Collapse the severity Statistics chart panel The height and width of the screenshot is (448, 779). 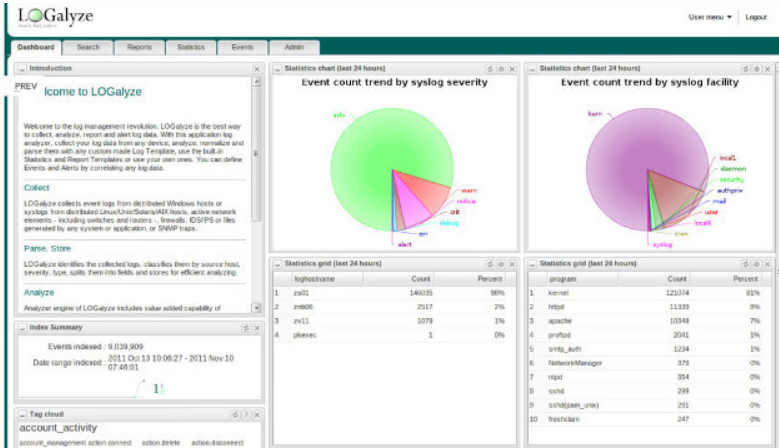point(278,69)
